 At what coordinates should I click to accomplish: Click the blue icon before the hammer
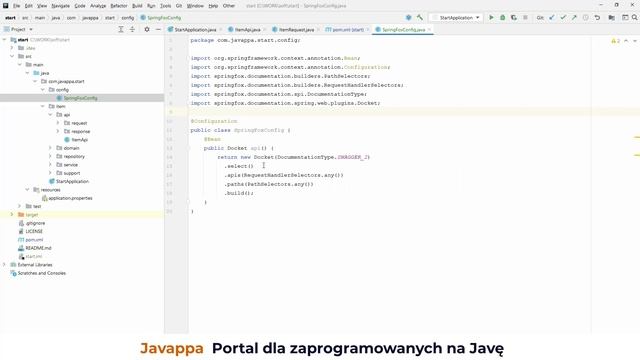tap(409, 18)
